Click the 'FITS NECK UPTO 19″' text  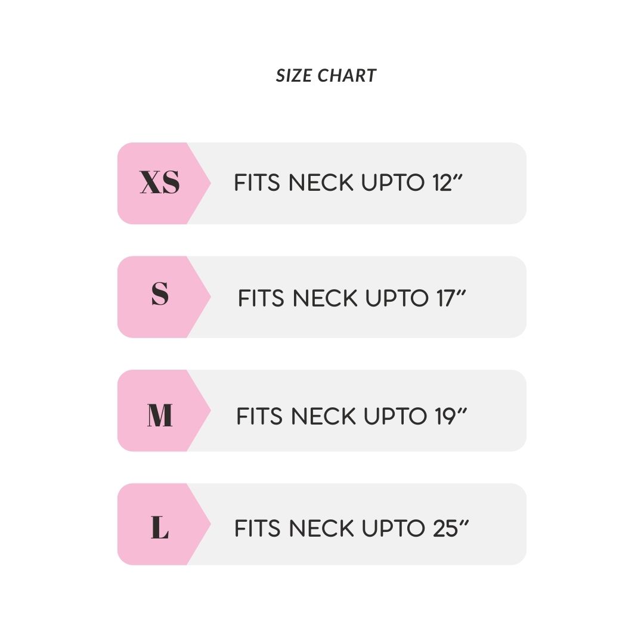tap(352, 416)
